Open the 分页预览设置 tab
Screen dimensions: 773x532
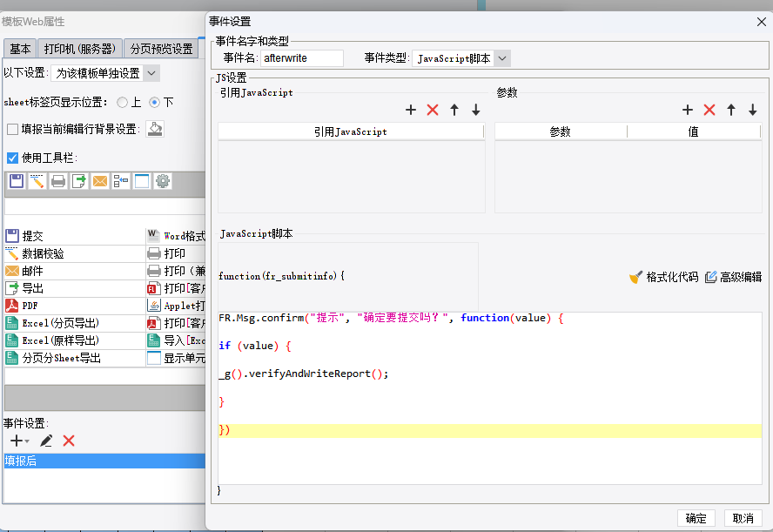(160, 49)
